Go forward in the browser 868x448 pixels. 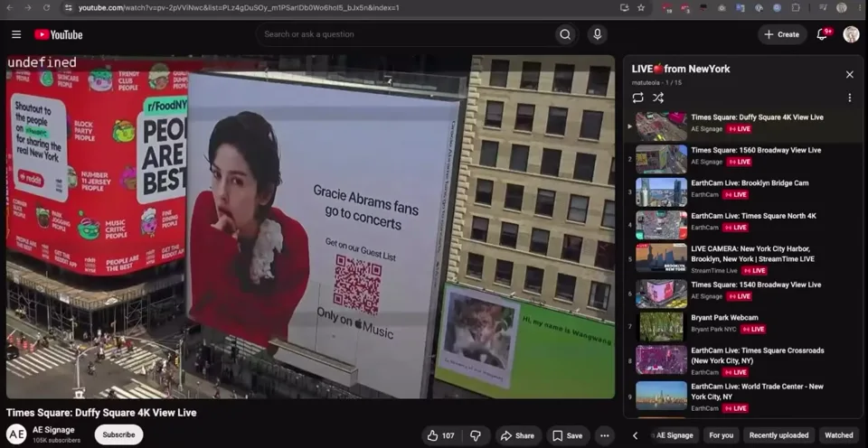tap(28, 8)
